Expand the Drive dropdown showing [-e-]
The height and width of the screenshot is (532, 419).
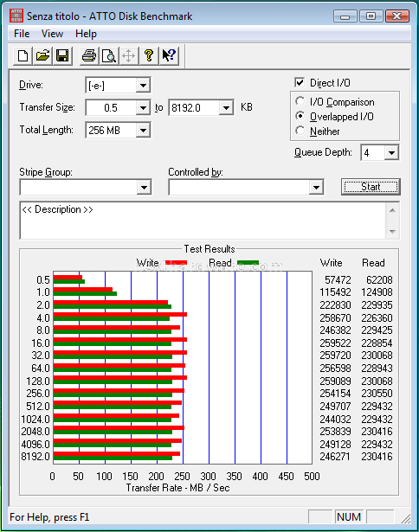[143, 85]
